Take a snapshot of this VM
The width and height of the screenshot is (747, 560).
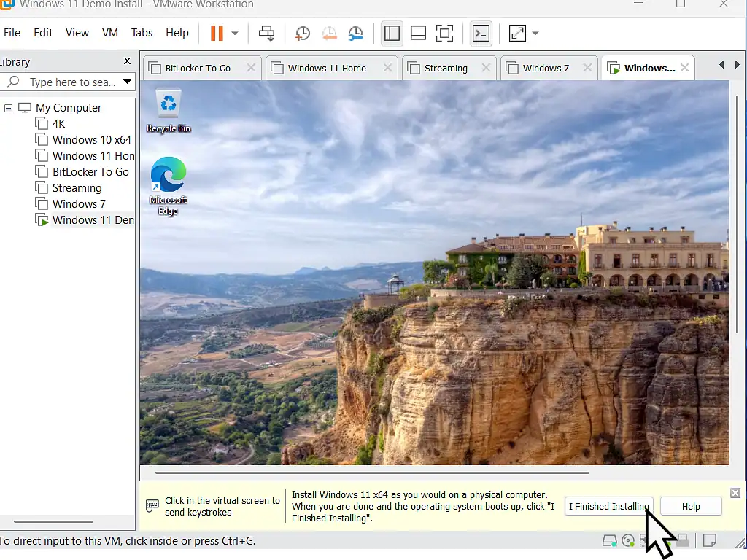pyautogui.click(x=303, y=33)
